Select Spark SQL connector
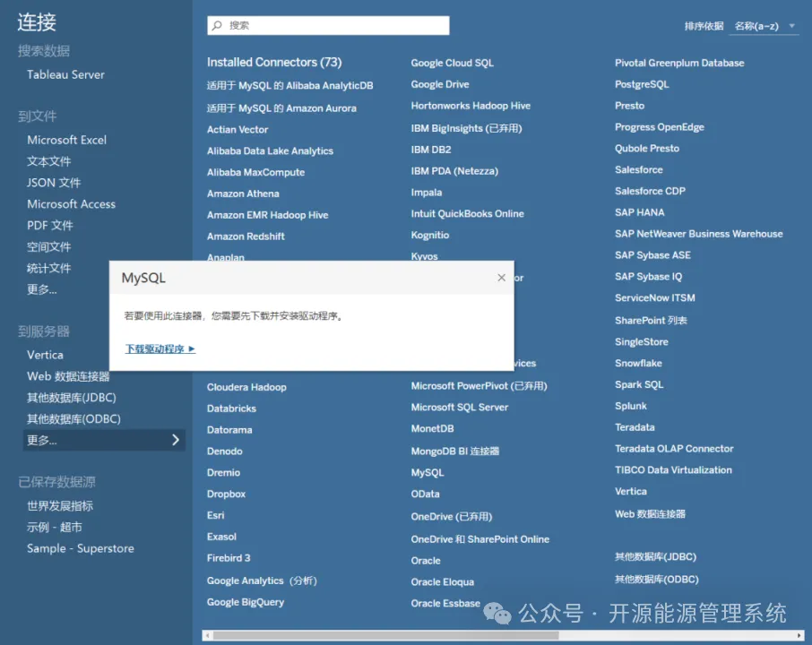This screenshot has height=645, width=812. [639, 384]
